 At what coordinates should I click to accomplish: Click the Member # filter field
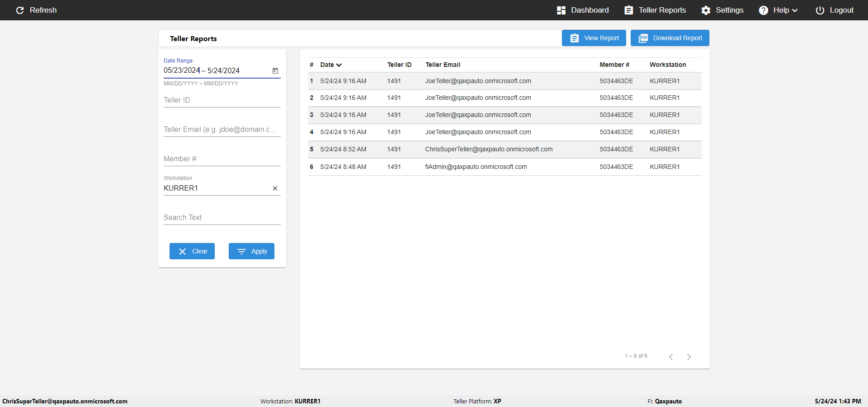coord(222,159)
